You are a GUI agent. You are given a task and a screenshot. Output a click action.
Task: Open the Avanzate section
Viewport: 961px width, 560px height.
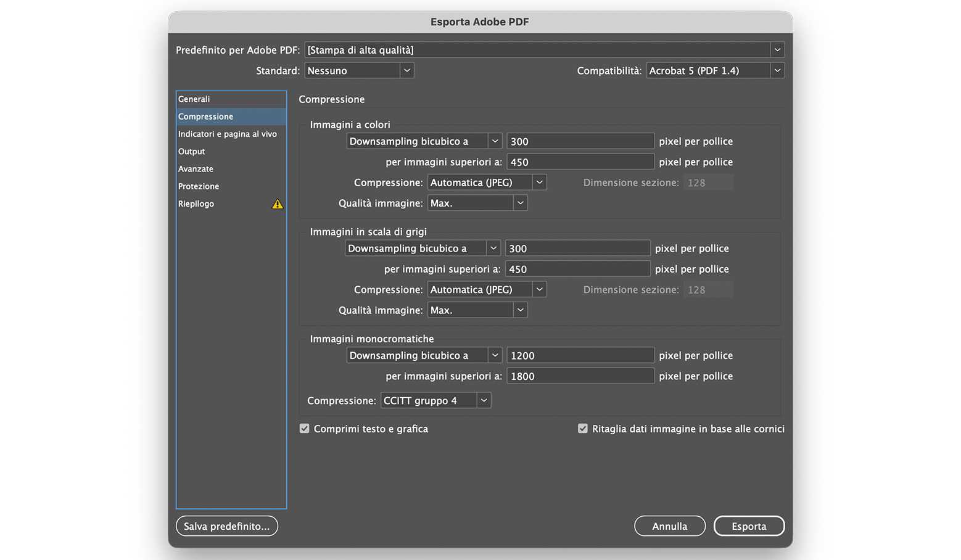click(231, 169)
